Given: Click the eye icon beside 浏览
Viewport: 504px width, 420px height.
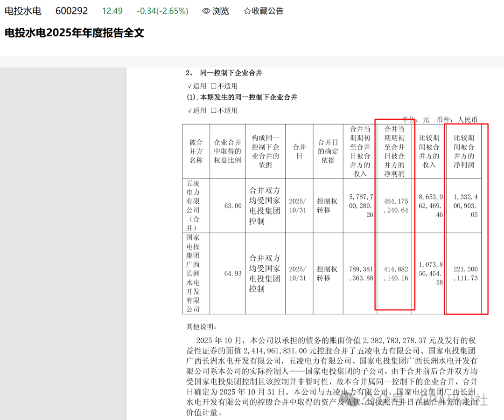Looking at the screenshot, I should coord(206,11).
